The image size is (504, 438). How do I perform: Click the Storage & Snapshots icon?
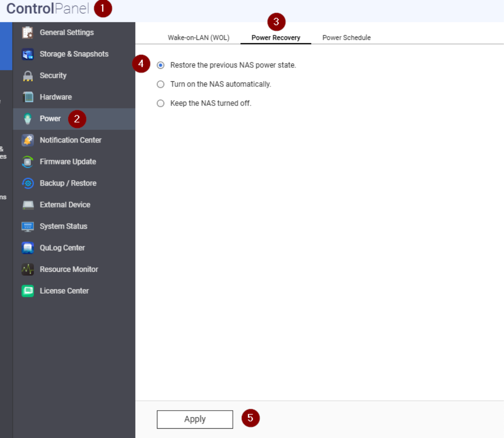click(x=28, y=54)
